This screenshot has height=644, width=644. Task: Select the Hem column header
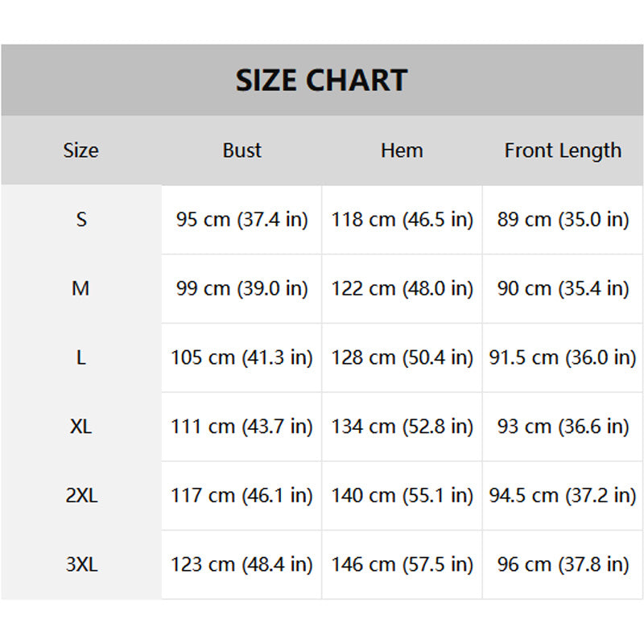click(402, 151)
